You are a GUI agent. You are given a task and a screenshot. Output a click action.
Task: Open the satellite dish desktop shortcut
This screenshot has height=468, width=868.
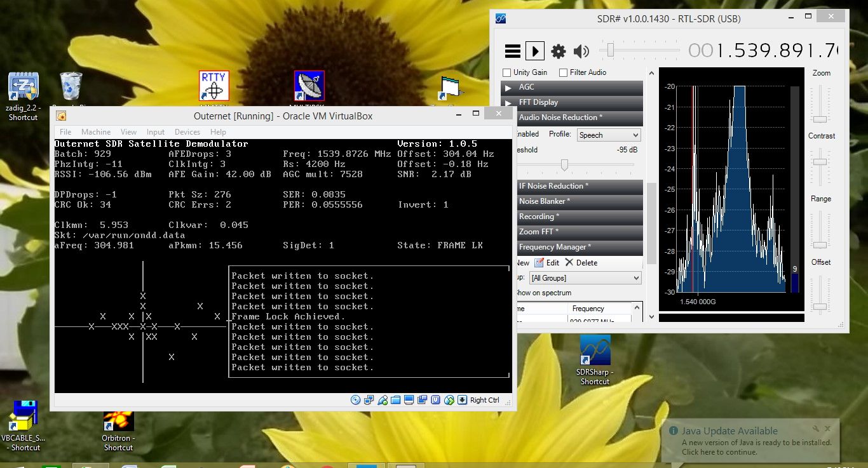click(309, 87)
